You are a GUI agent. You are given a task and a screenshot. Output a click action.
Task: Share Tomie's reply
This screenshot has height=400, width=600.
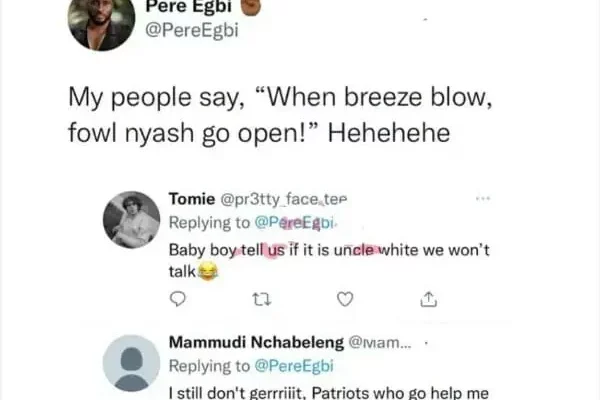(x=427, y=298)
